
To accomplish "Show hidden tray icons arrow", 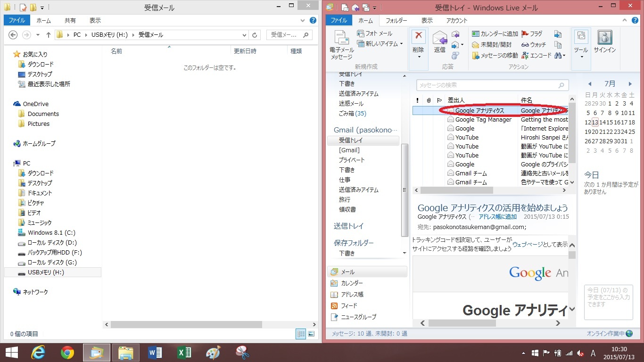I will (x=523, y=353).
